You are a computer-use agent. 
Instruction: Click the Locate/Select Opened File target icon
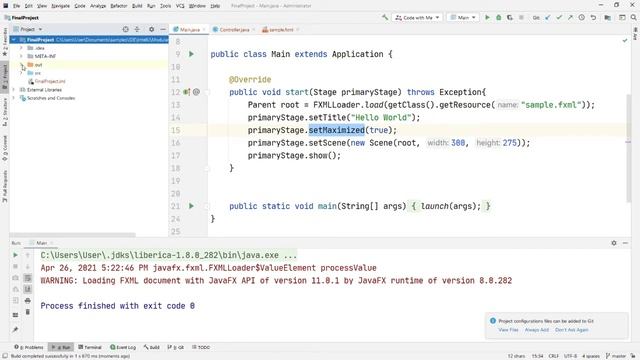pos(126,29)
